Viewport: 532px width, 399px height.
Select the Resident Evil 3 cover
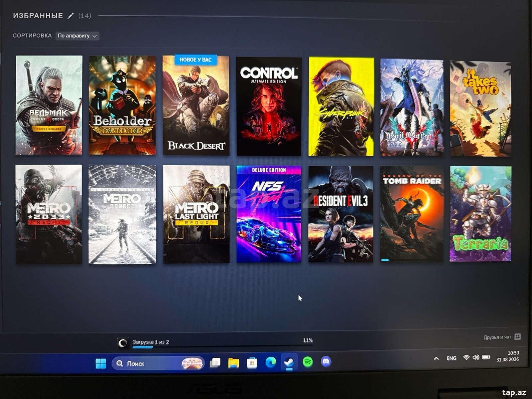click(x=341, y=214)
